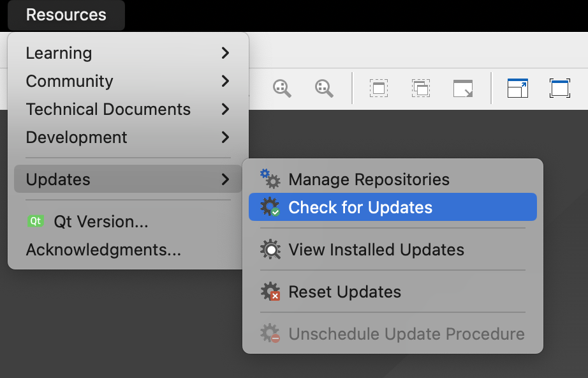Open the Acknowledgments dialog entry
The width and height of the screenshot is (588, 378).
[x=103, y=250]
